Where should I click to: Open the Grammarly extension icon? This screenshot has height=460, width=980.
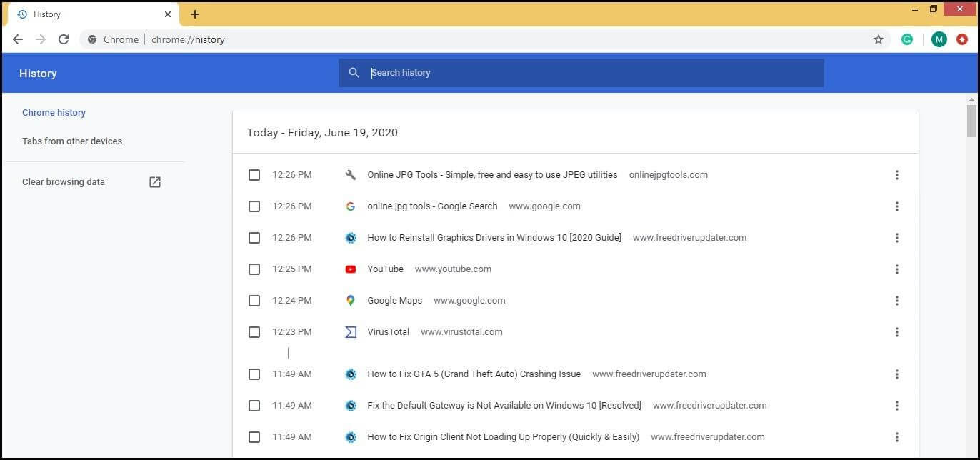(x=907, y=39)
